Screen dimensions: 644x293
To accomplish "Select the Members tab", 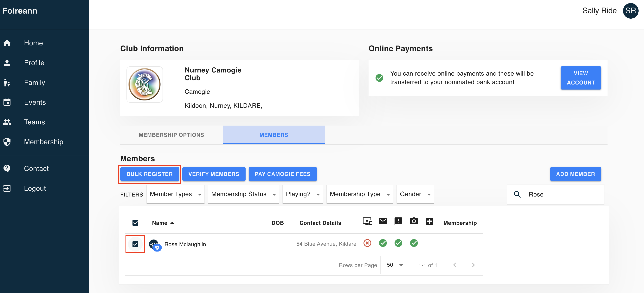I will point(274,135).
